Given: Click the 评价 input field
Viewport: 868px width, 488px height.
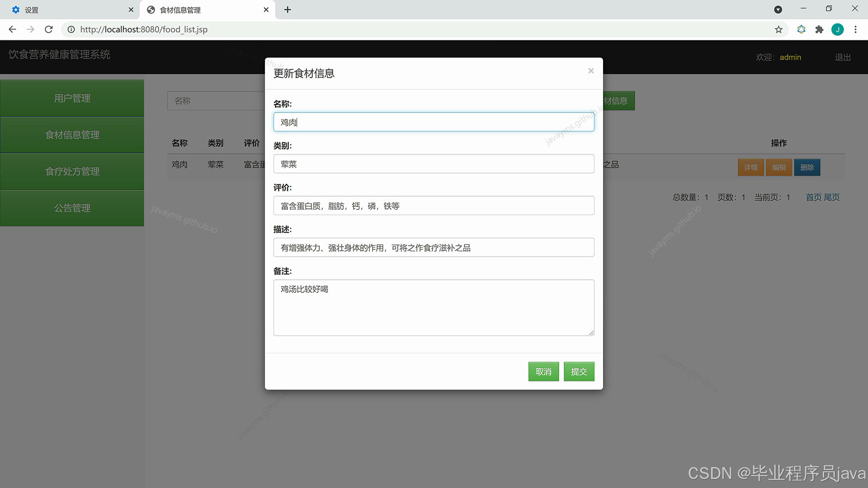Looking at the screenshot, I should point(434,206).
